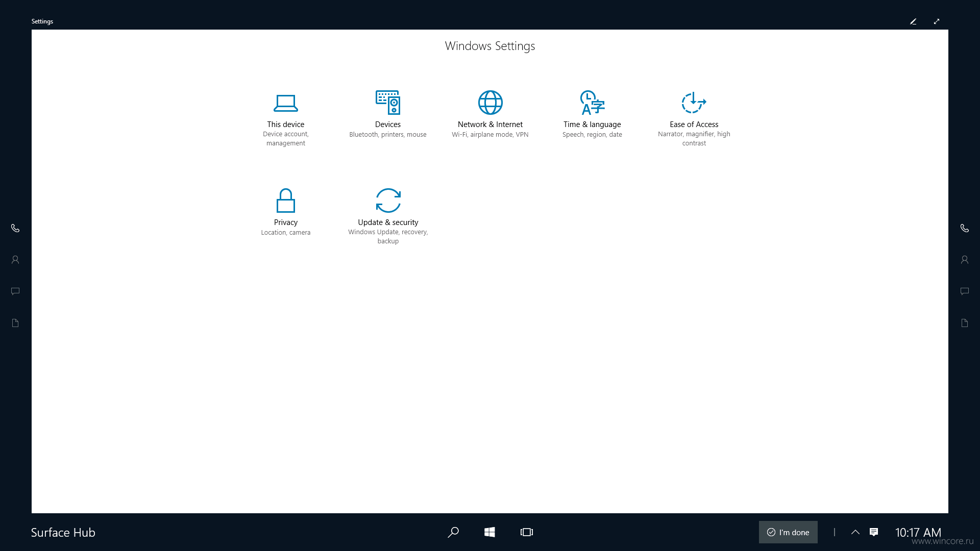The height and width of the screenshot is (551, 980).
Task: Open Ease of Access dashed clock icon
Action: tap(694, 103)
